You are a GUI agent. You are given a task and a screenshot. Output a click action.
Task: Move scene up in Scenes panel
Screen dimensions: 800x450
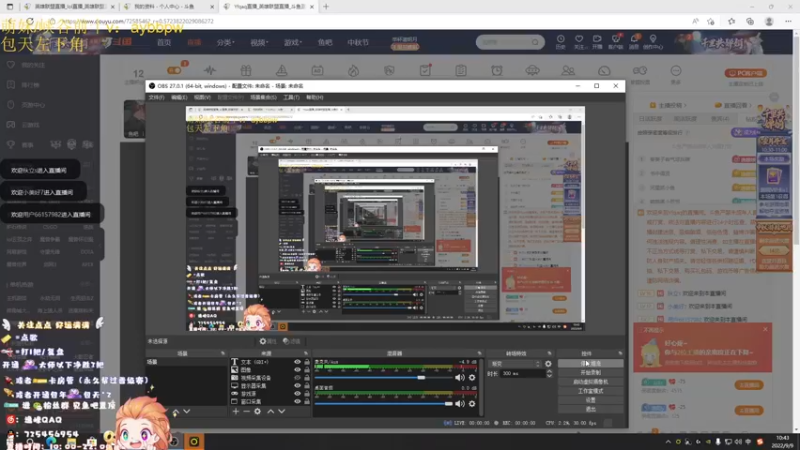coord(176,411)
